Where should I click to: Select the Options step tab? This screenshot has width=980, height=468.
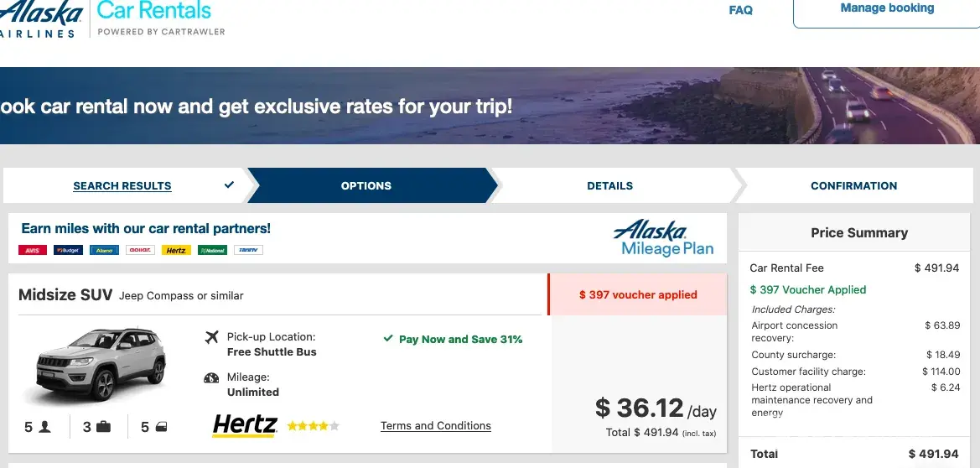pos(366,186)
